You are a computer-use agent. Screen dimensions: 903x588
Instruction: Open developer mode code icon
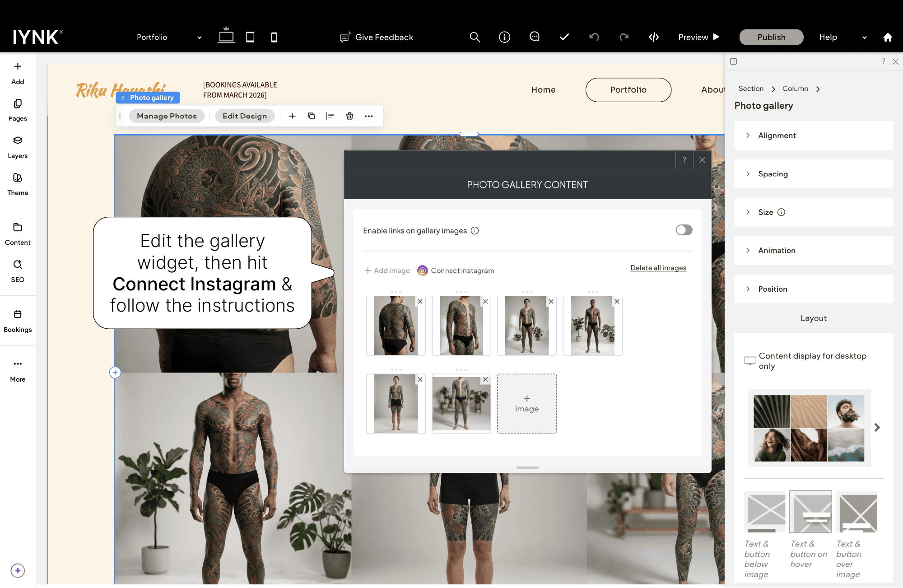pos(654,37)
